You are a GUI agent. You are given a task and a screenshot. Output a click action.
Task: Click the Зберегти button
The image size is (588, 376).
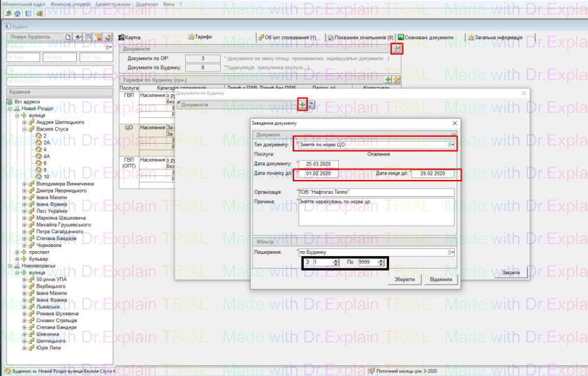[x=404, y=279]
